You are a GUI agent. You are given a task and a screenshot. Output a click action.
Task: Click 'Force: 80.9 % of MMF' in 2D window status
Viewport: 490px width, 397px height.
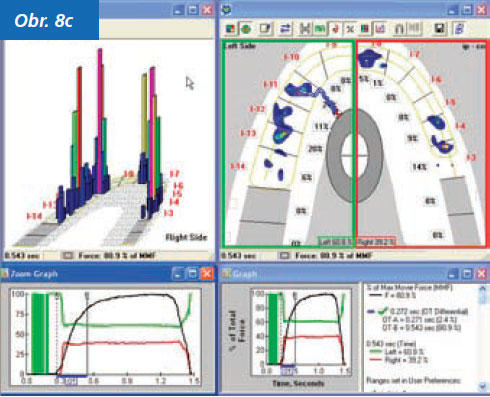334,256
